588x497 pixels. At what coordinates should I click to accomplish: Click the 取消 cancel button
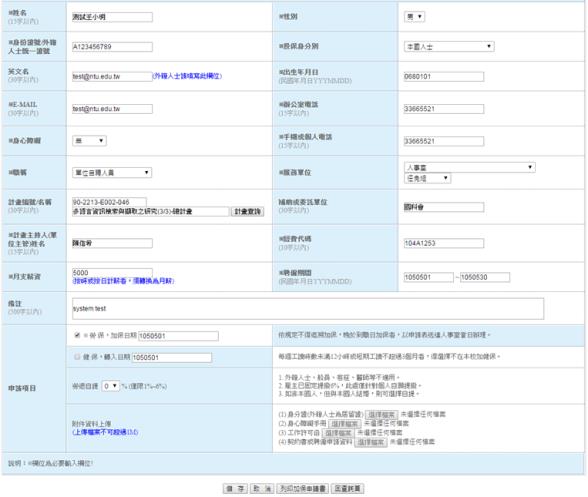[262, 488]
